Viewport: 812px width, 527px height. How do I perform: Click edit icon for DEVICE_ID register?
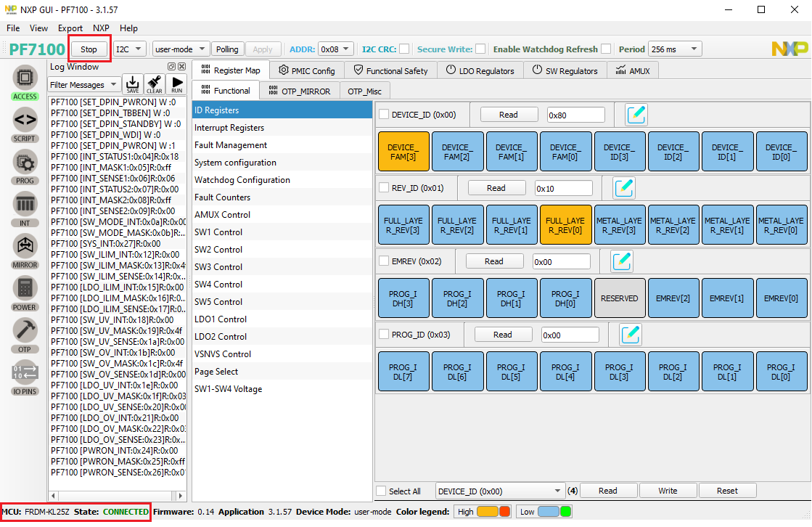636,115
